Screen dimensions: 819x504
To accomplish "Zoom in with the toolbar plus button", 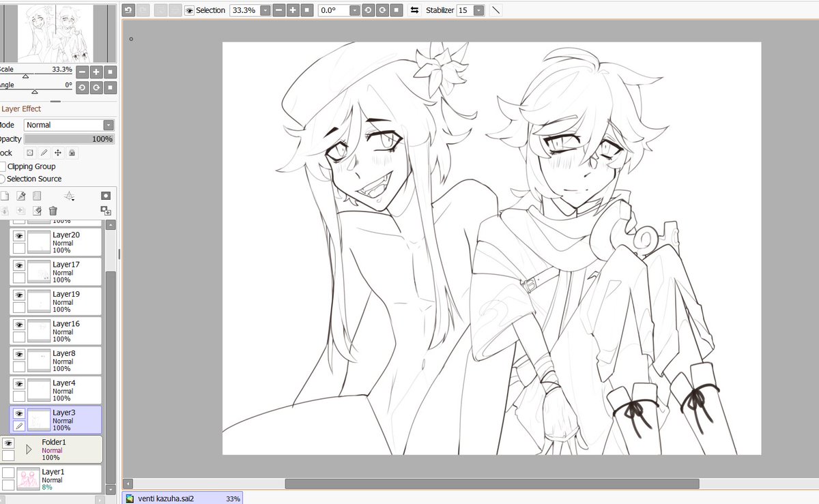I will point(293,10).
